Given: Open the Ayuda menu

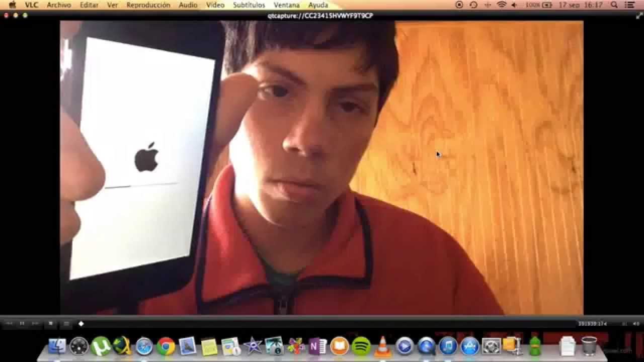Looking at the screenshot, I should pyautogui.click(x=318, y=5).
